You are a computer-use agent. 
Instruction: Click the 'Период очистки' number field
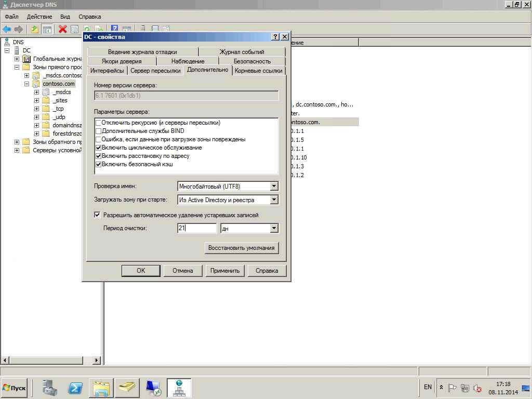197,228
